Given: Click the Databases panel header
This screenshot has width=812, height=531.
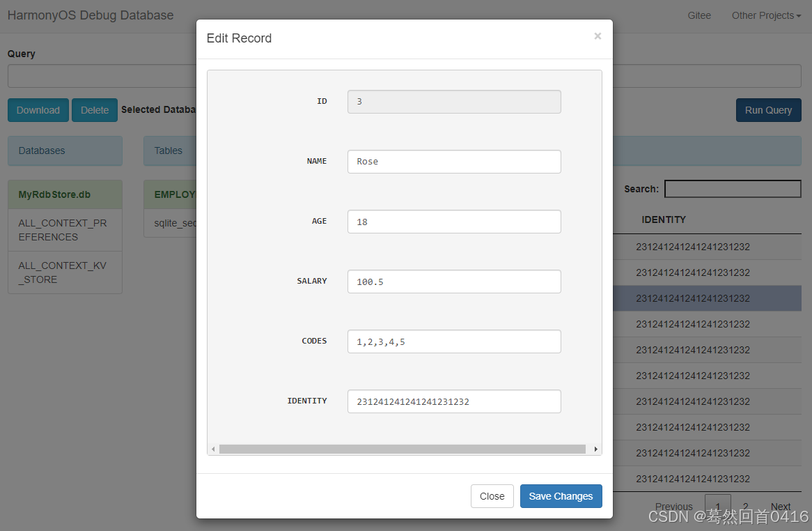Looking at the screenshot, I should (65, 151).
